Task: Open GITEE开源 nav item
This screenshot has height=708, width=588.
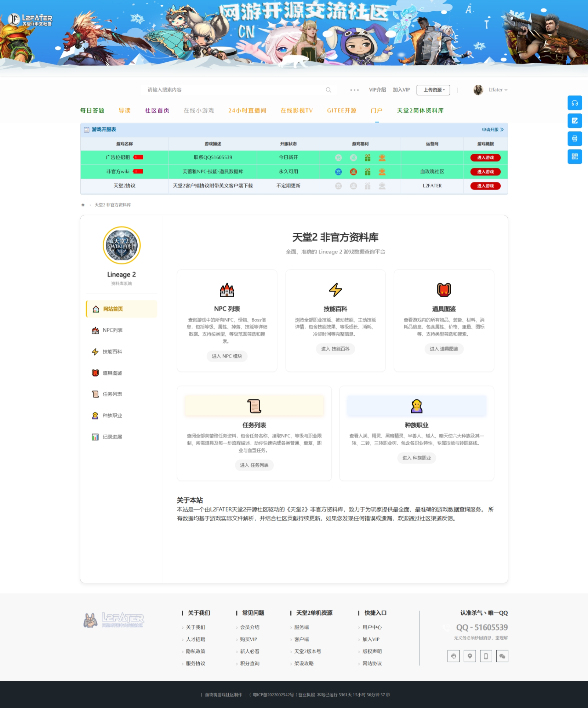Action: (342, 110)
